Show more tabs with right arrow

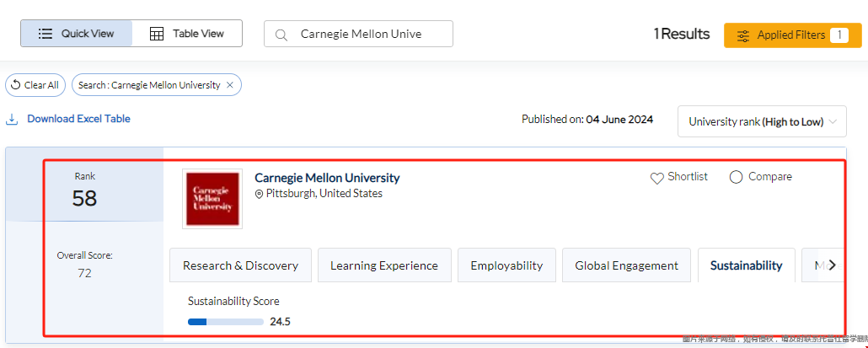click(832, 265)
